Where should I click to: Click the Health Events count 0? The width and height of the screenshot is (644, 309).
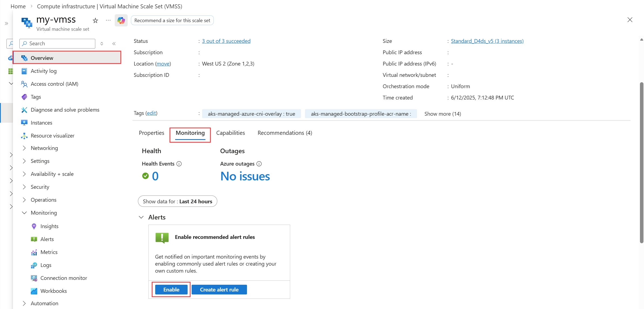coord(155,176)
